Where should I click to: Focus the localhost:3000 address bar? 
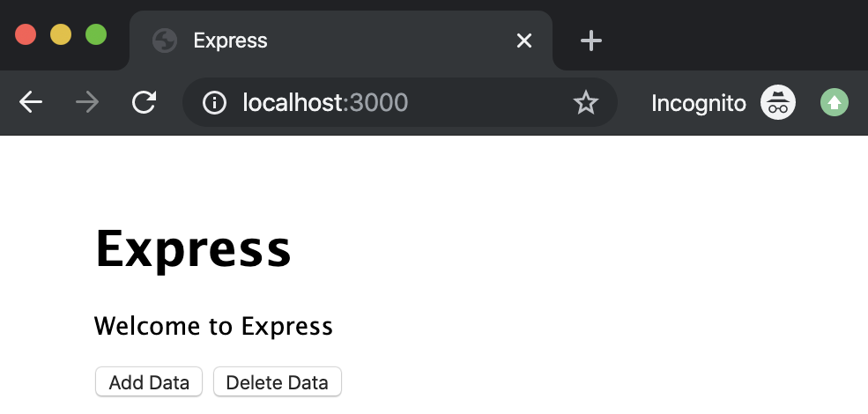tap(397, 103)
